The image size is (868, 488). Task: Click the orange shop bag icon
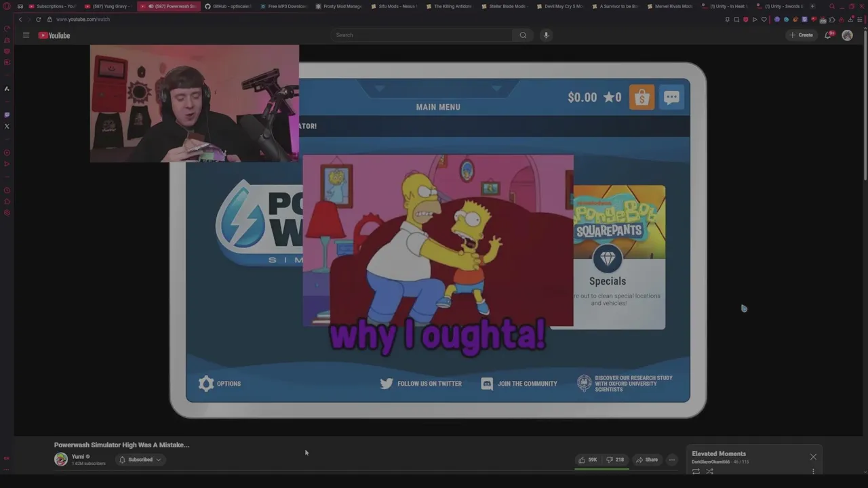tap(642, 98)
